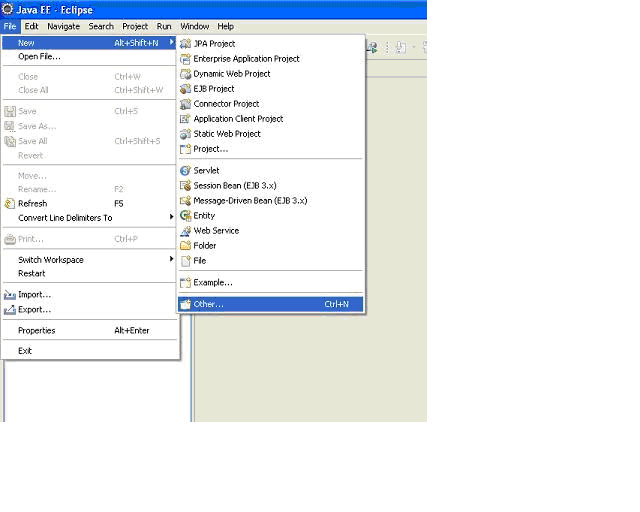
Task: Select the EJB Project label
Action: click(214, 89)
